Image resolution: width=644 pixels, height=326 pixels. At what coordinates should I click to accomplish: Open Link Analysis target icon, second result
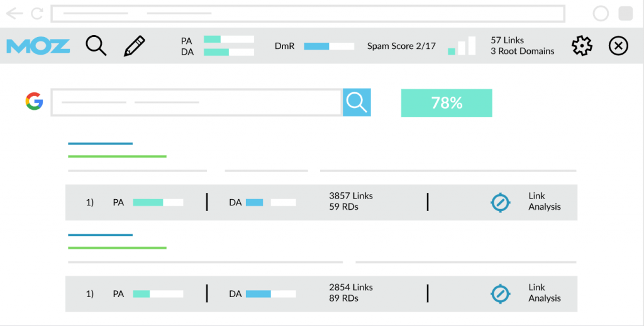(x=501, y=293)
